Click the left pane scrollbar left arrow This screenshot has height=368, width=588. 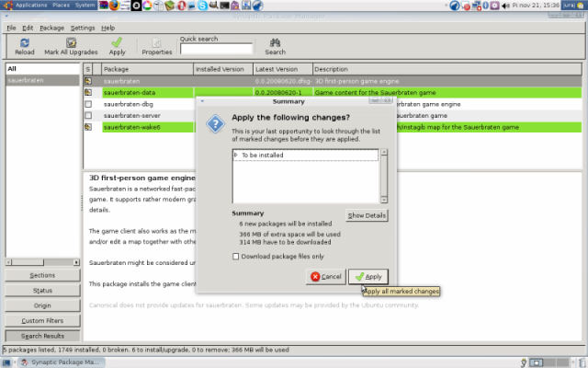(8, 262)
